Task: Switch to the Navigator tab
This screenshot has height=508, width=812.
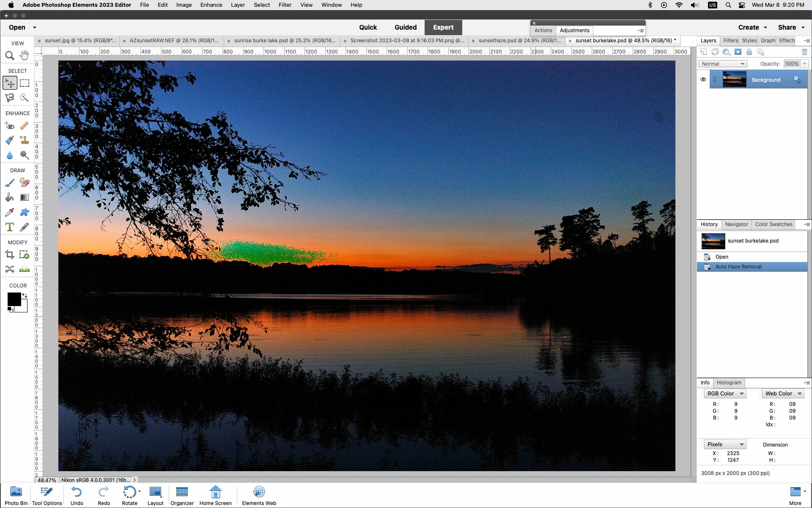Action: [736, 224]
